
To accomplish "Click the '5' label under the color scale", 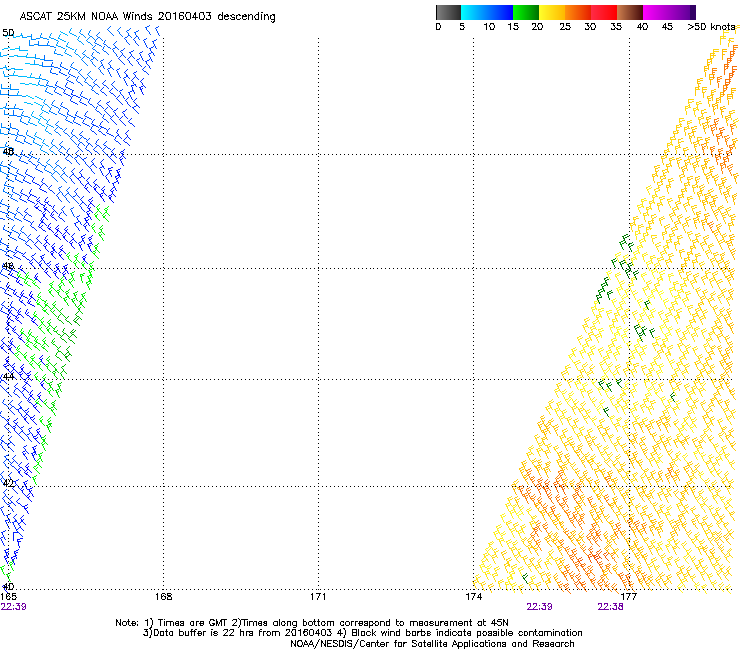I will (x=462, y=27).
